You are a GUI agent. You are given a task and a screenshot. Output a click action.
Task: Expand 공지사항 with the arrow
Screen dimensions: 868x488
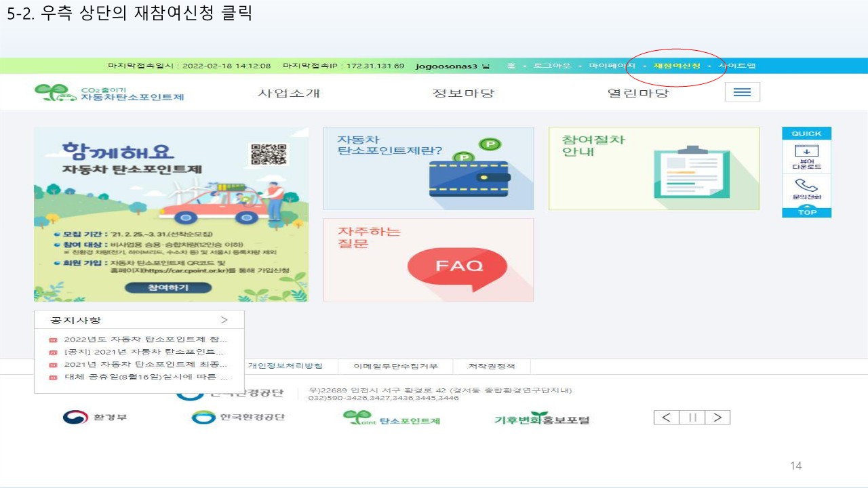[x=224, y=320]
